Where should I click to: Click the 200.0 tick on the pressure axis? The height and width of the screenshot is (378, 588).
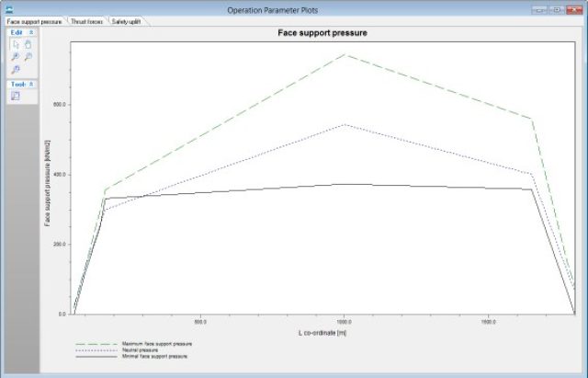(x=60, y=245)
